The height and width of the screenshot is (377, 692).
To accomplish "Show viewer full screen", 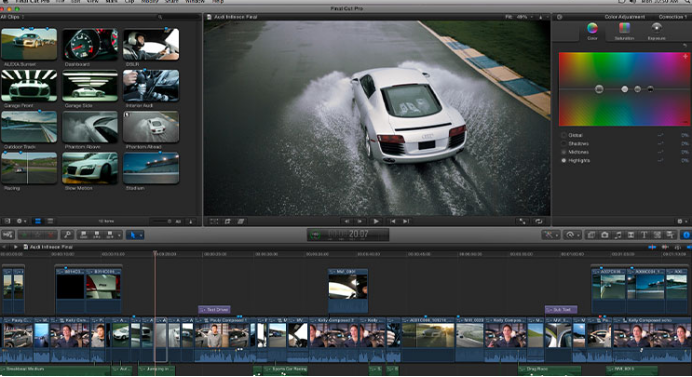I will [x=522, y=221].
